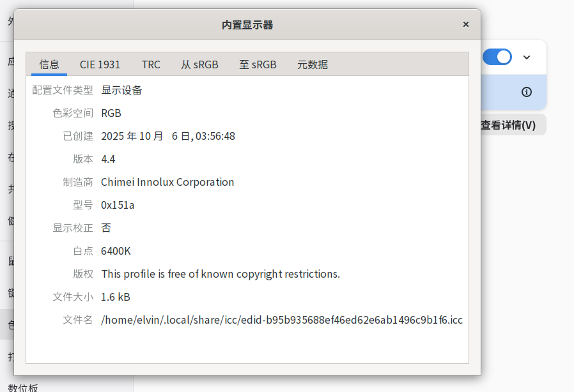The height and width of the screenshot is (392, 574).
Task: Click the creation date 2025 年 10 月 6 日
Action: pos(168,137)
